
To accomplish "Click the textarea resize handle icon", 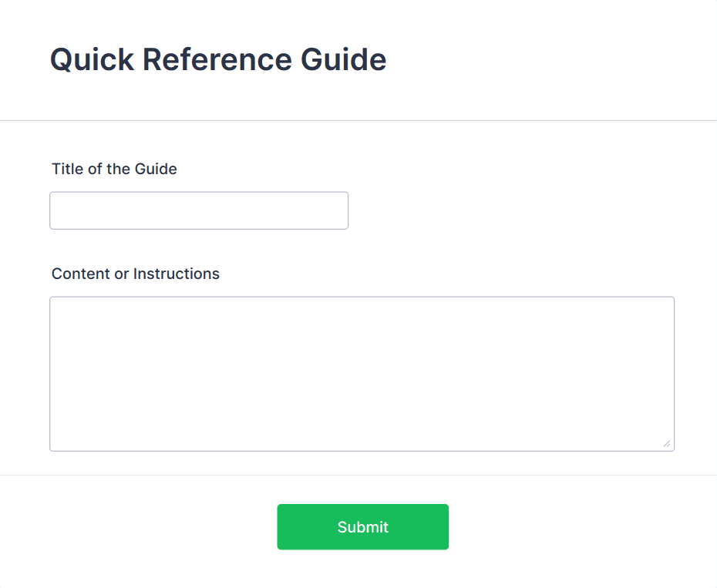I will tap(666, 443).
